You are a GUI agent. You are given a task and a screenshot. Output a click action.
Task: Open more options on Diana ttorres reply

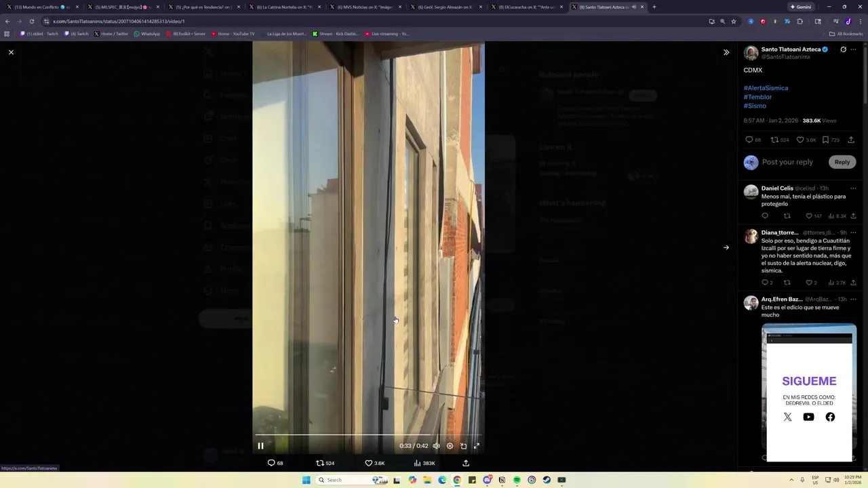point(853,232)
